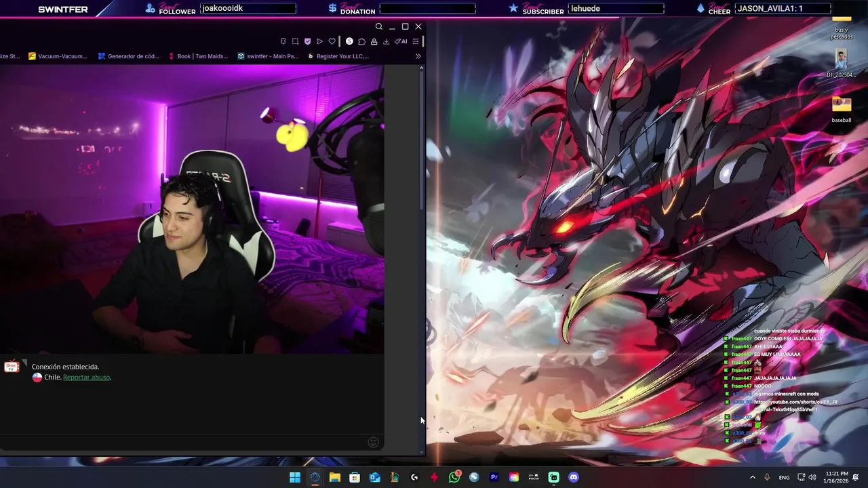Click the Reportar abuso link
This screenshot has height=488, width=868.
86,377
